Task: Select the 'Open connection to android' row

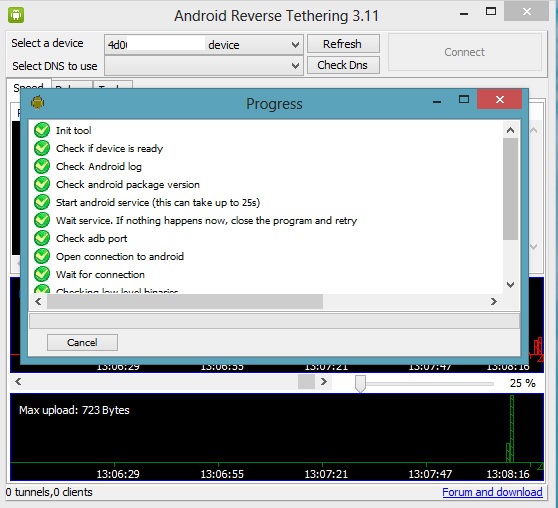Action: 120,256
